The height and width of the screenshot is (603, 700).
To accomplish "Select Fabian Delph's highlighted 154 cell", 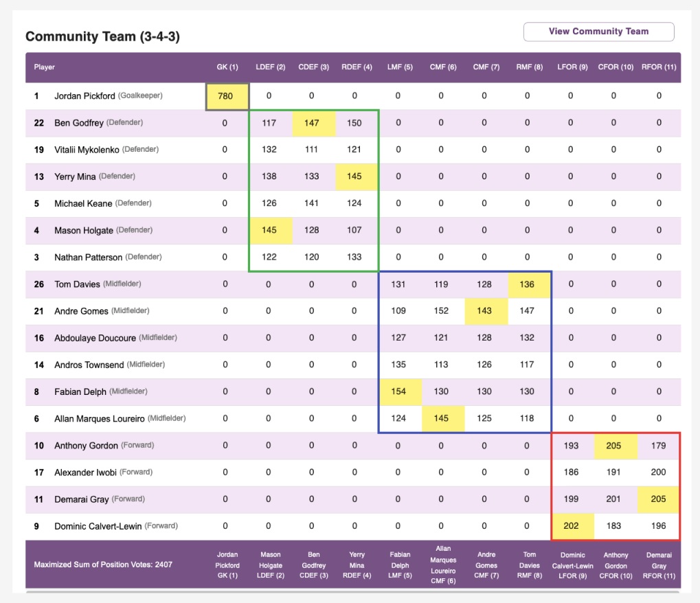I will pos(400,392).
